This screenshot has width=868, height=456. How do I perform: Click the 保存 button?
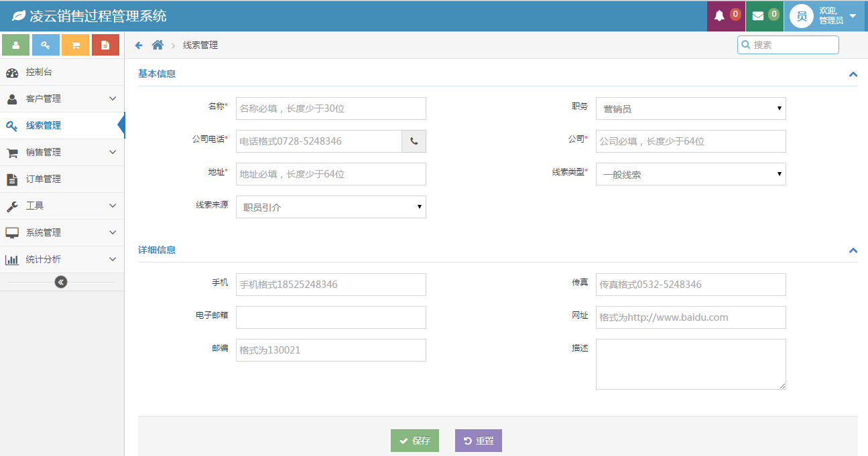pos(414,441)
